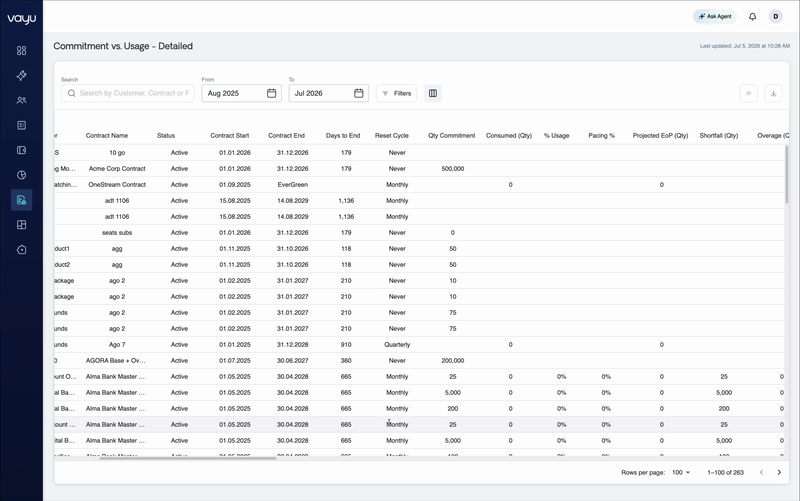Screen dimensions: 800x501
Task: Click the "Quarterly" reset cycle cell
Action: pos(397,344)
